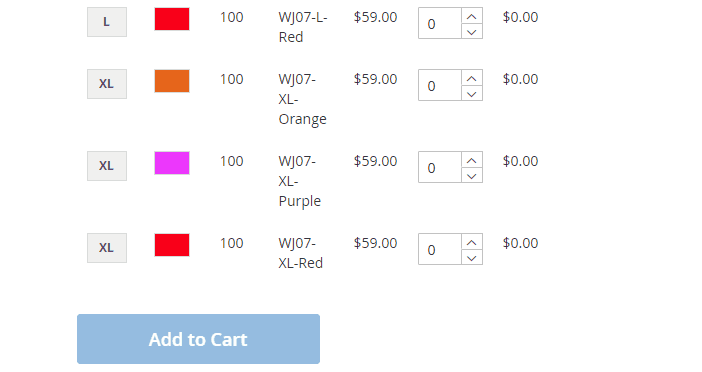
Task: Increase quantity for WJ07-L-Red
Action: 471,16
